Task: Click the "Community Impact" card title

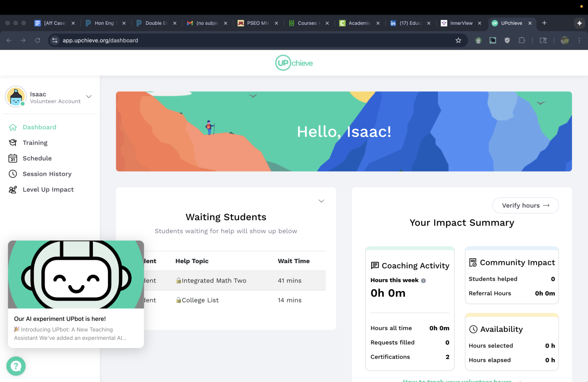Action: 517,263
